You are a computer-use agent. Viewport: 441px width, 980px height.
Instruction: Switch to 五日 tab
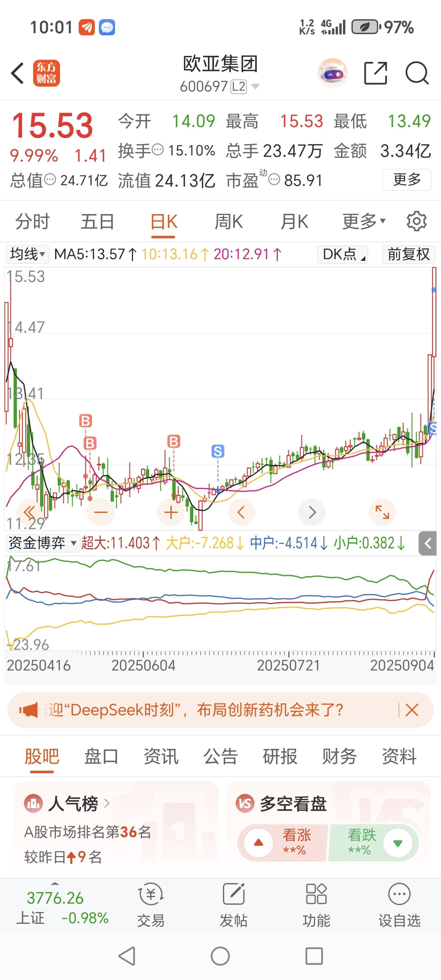click(x=98, y=221)
